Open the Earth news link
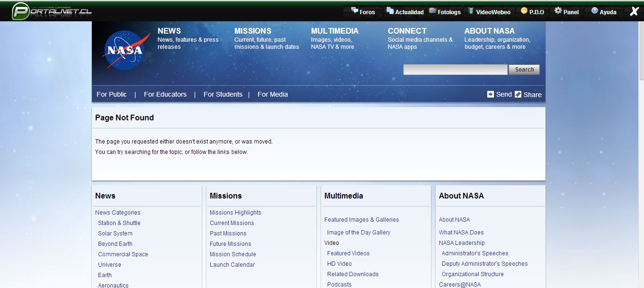Image resolution: width=644 pixels, height=288 pixels. tap(105, 275)
